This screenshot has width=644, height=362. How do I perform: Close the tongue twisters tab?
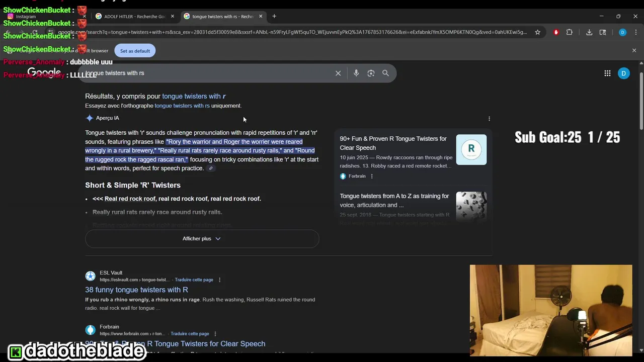[261, 16]
